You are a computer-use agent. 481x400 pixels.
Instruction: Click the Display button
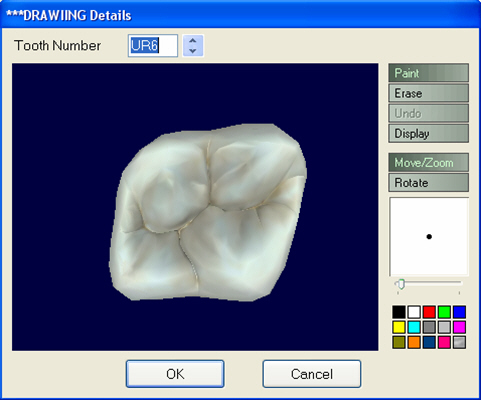428,133
